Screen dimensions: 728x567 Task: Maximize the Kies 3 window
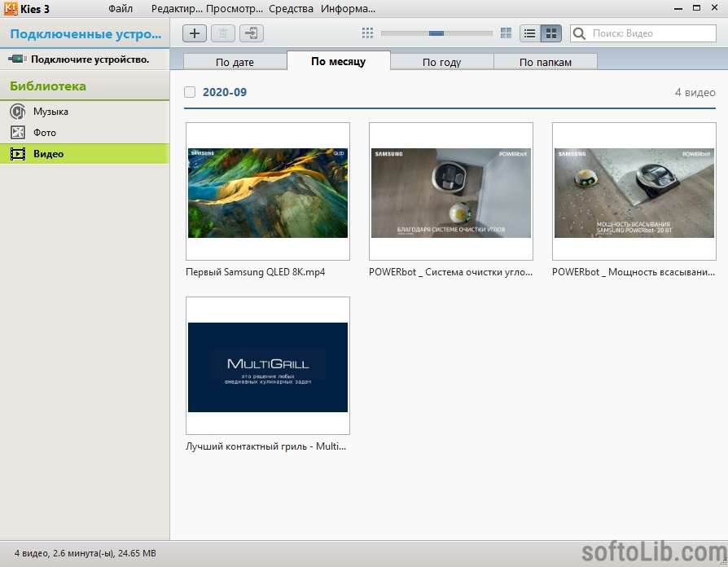(696, 8)
